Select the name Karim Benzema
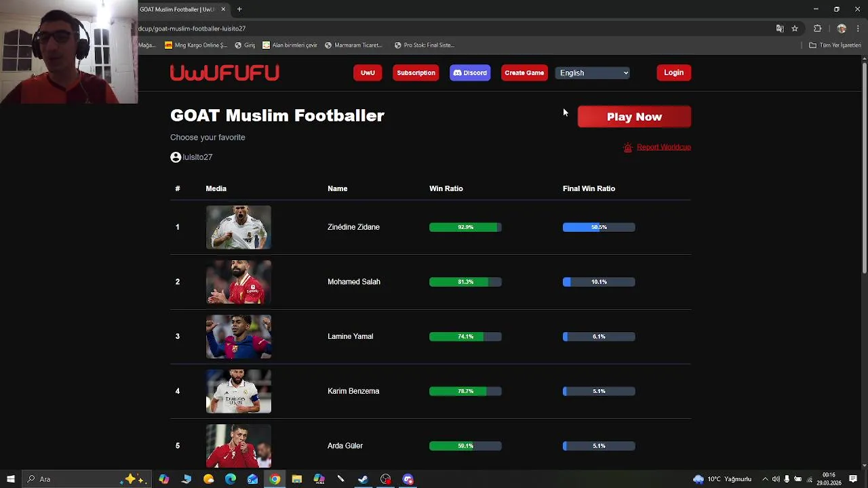This screenshot has height=488, width=868. pyautogui.click(x=353, y=391)
